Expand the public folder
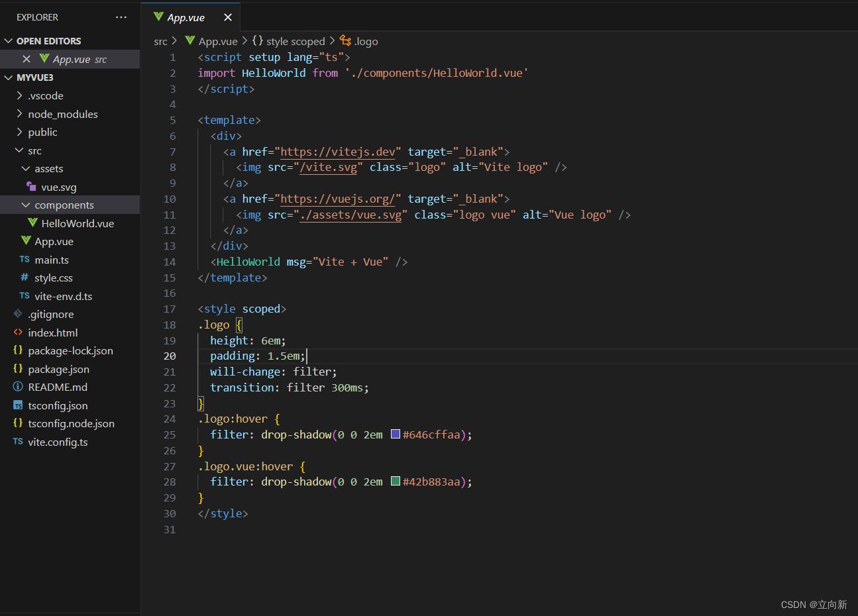This screenshot has height=616, width=858. 19,132
